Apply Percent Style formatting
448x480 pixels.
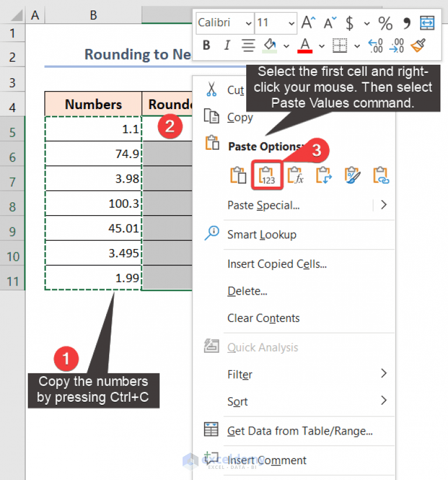[386, 23]
